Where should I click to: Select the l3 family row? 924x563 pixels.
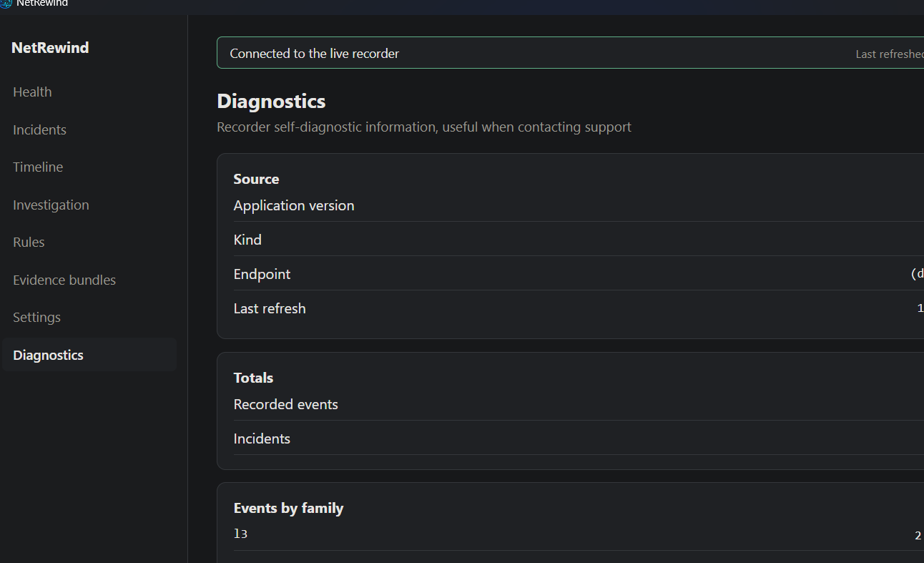579,534
